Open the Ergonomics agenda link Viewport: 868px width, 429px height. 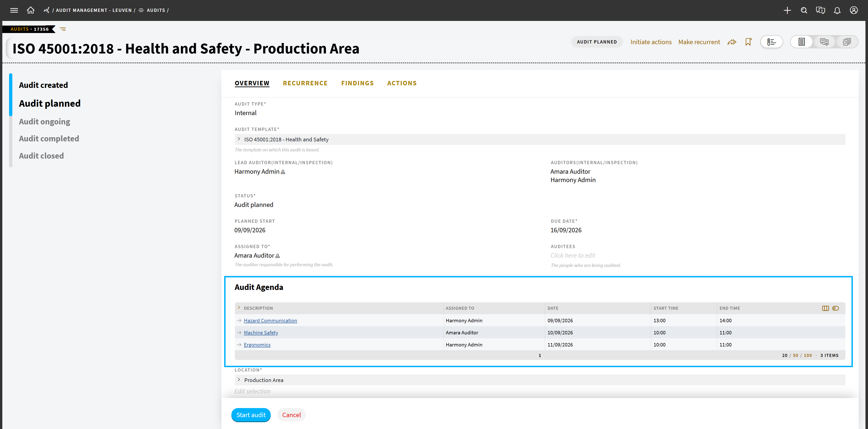[257, 345]
